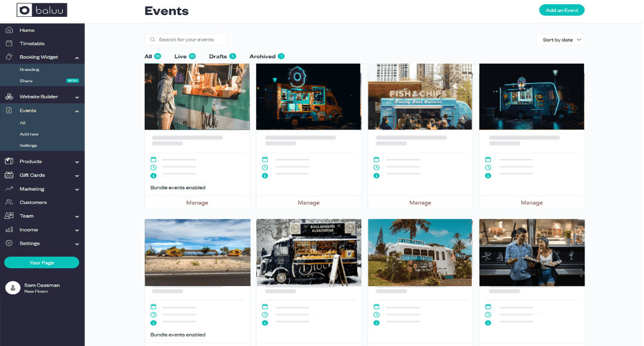
Task: Click Sam Cassman profile avatar
Action: 13,288
